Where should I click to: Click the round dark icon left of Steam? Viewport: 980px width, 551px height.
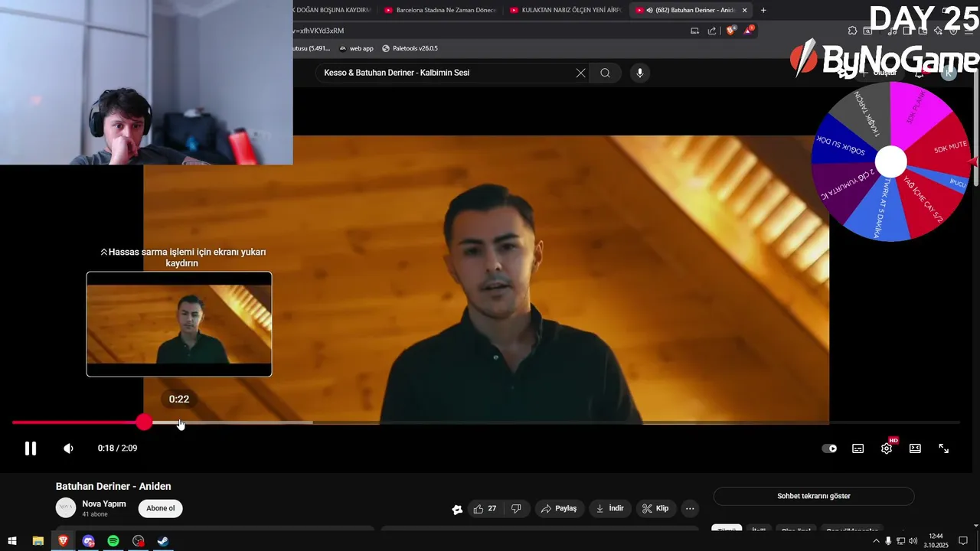pyautogui.click(x=138, y=541)
